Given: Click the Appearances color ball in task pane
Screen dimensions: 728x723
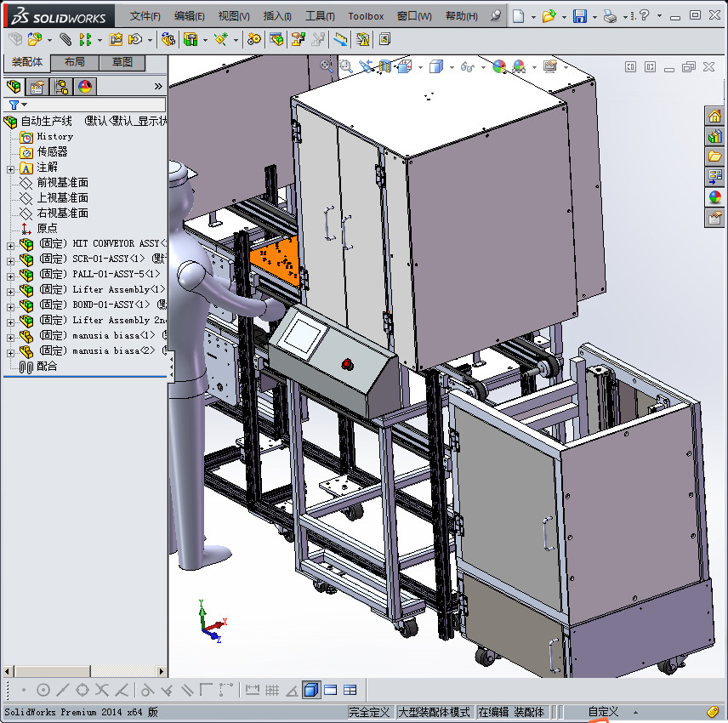Looking at the screenshot, I should point(714,197).
